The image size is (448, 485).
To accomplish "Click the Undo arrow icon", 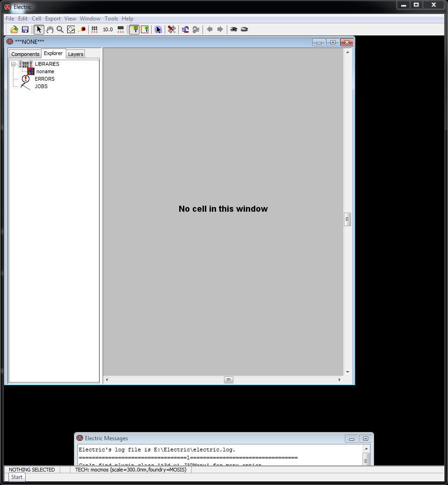I will pos(185,29).
